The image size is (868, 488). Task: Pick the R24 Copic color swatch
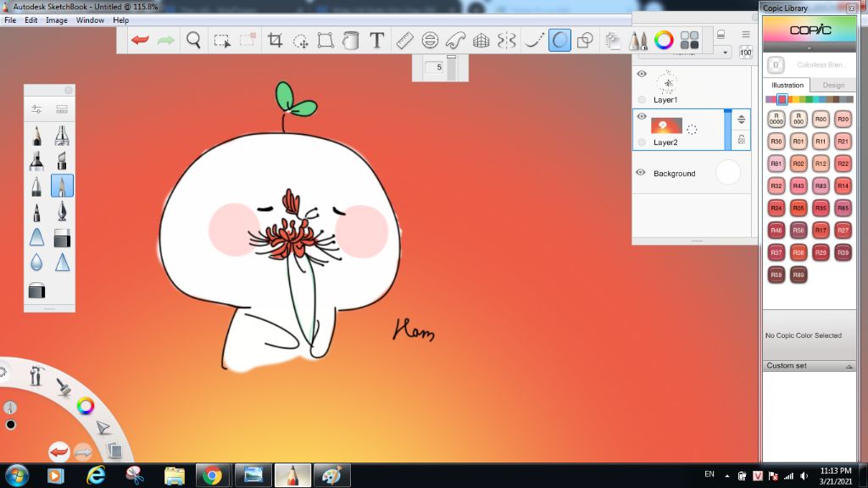(776, 208)
